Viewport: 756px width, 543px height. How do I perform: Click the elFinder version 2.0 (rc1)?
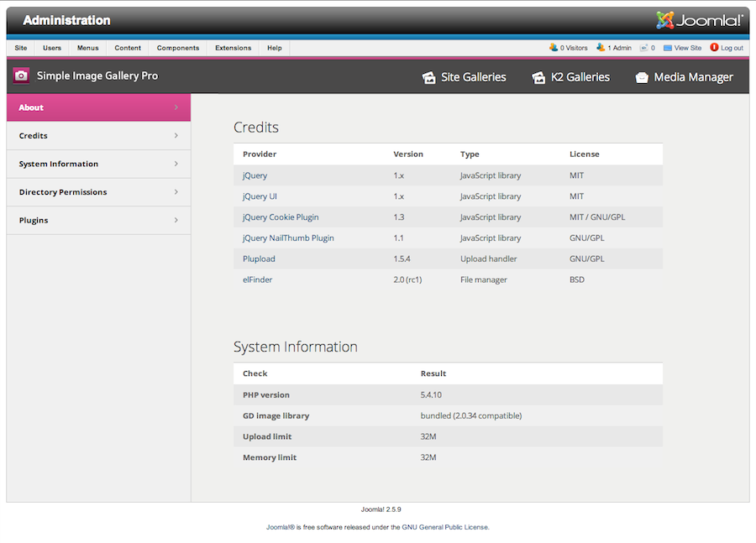407,279
